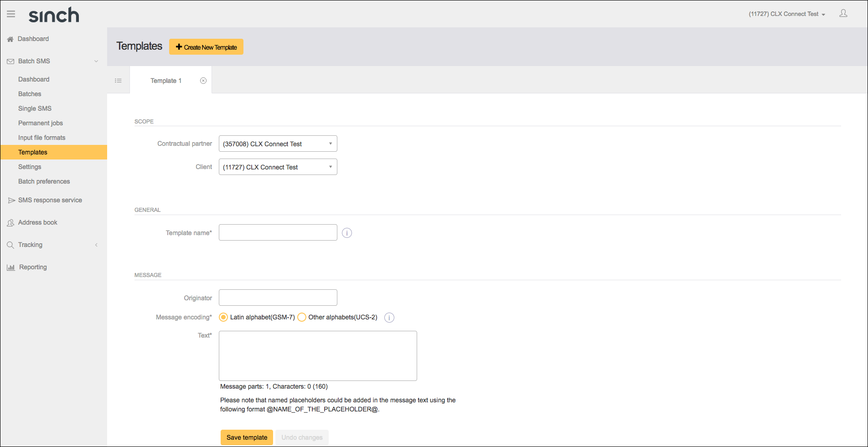This screenshot has height=447, width=868.
Task: Open the hamburger navigation menu
Action: point(10,14)
